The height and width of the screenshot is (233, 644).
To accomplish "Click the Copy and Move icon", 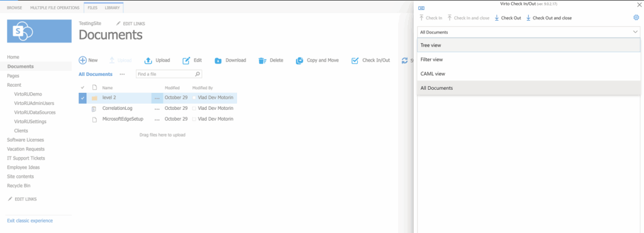I will [299, 61].
